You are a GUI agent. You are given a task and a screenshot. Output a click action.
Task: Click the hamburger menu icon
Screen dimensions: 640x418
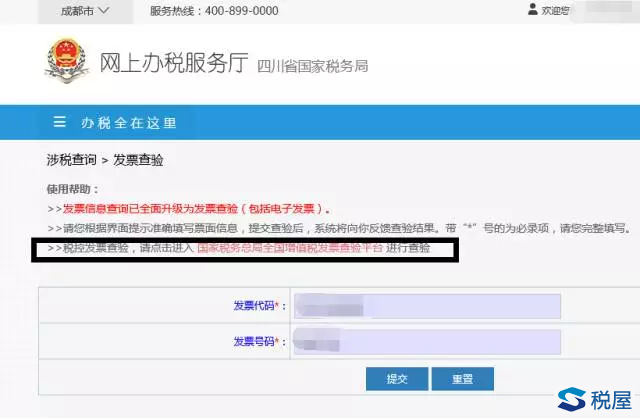(60, 122)
